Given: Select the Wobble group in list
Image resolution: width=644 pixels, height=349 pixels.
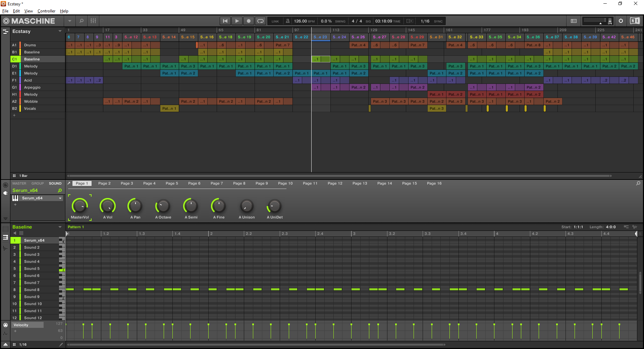Looking at the screenshot, I should [x=31, y=101].
